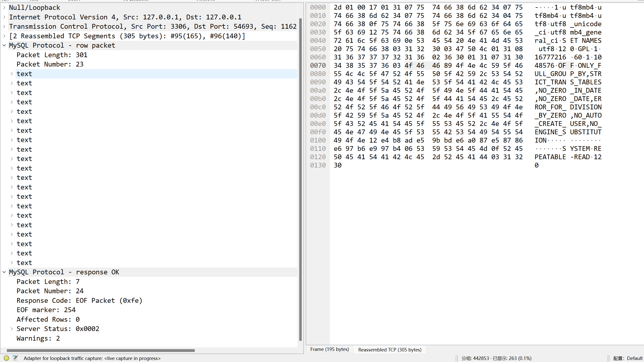Expand the Server Status 0x0002 field

tap(12, 329)
